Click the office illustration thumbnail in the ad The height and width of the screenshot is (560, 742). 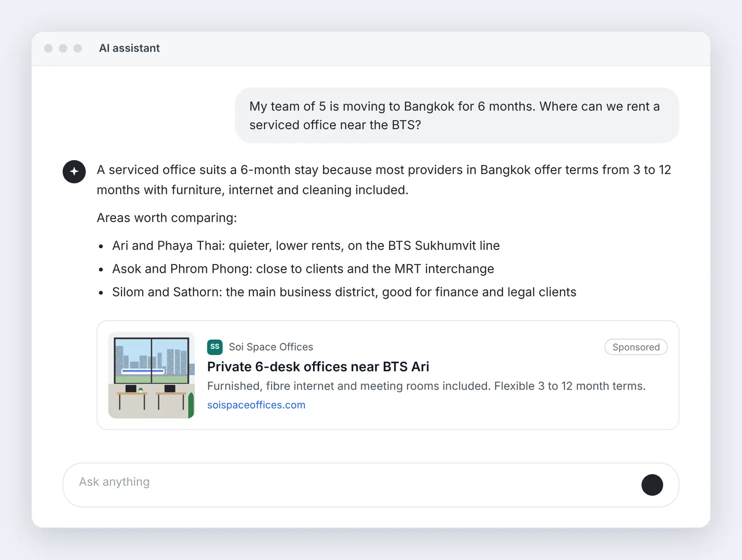point(151,375)
